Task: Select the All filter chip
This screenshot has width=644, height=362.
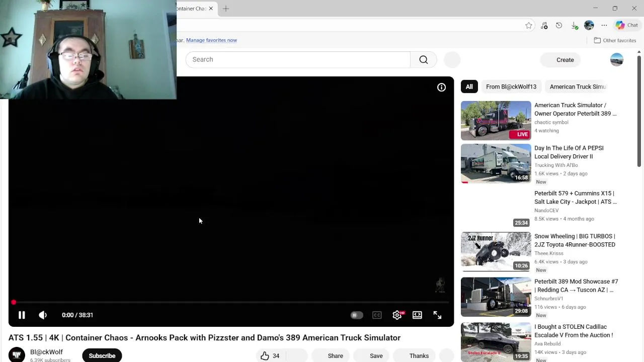Action: 469,86
